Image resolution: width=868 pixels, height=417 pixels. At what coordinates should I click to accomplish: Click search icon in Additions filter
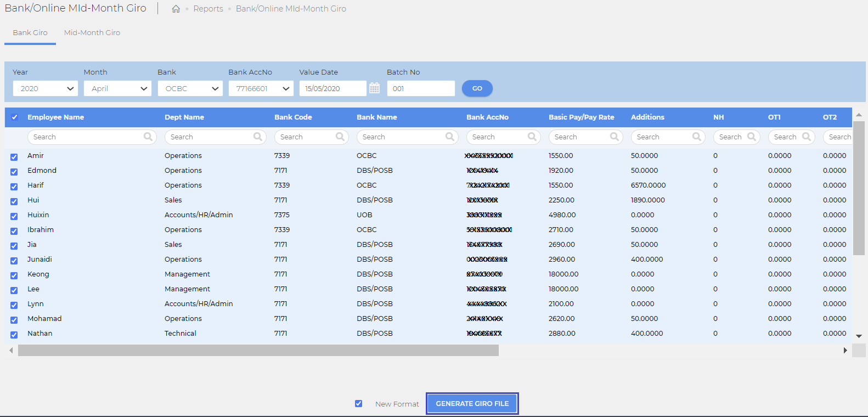tap(697, 137)
